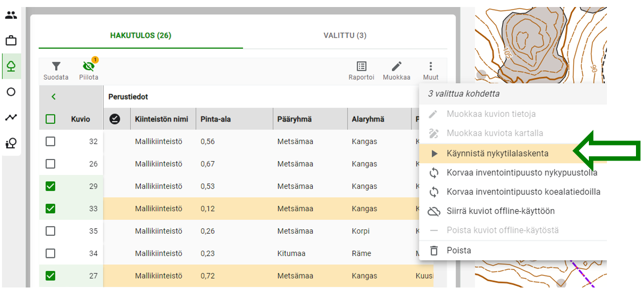Click the trash icon beside Poista
The height and width of the screenshot is (292, 644).
(x=434, y=250)
